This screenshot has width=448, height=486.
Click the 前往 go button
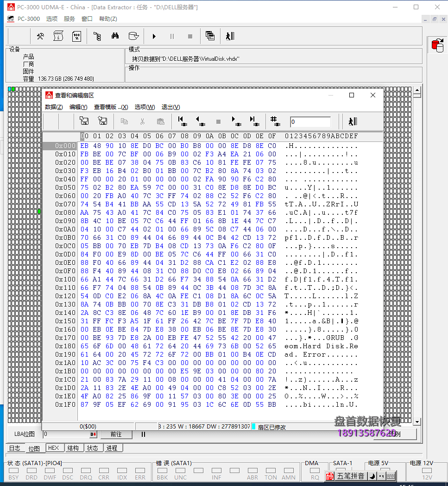click(x=116, y=434)
